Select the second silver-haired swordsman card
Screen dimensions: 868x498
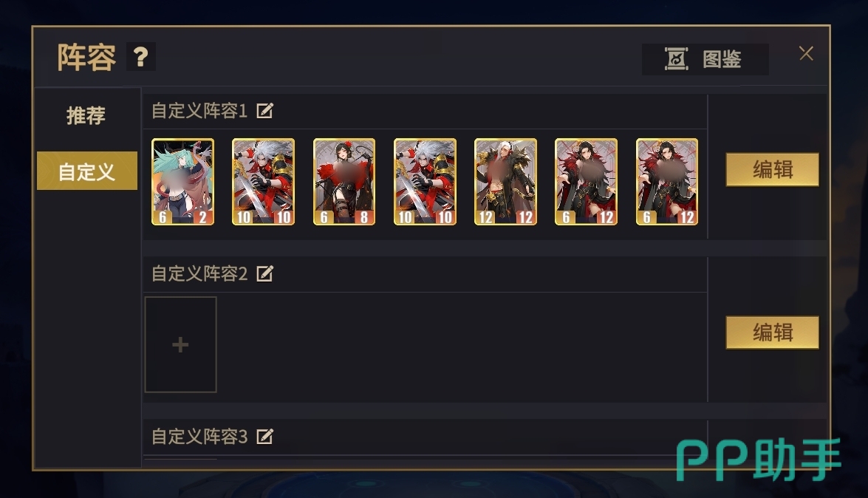point(426,182)
